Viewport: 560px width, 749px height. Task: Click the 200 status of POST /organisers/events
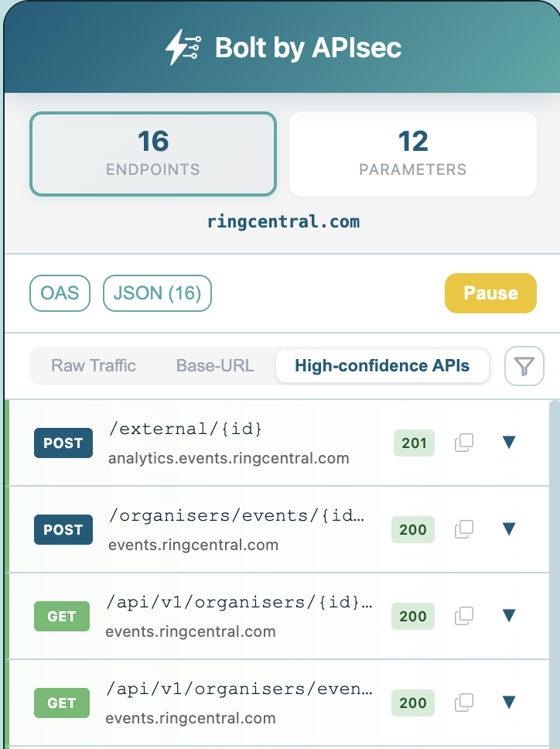point(413,529)
